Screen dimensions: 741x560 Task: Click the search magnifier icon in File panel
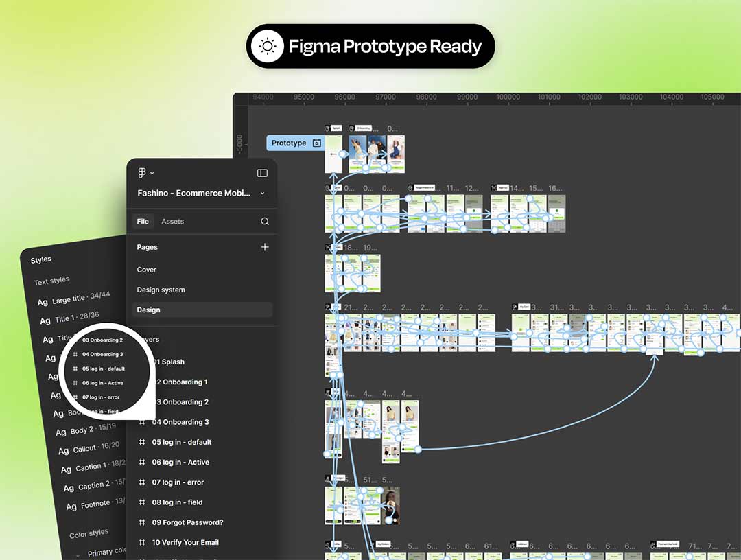[x=265, y=222]
